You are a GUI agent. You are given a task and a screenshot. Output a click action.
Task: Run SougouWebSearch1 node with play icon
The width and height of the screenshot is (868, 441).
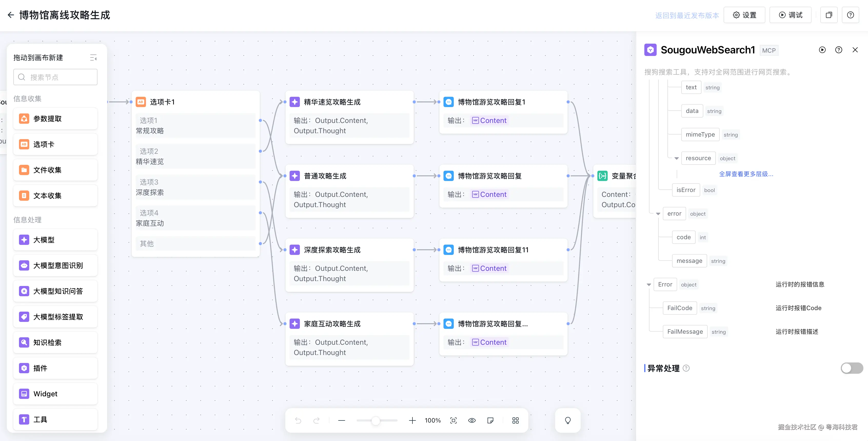[822, 50]
